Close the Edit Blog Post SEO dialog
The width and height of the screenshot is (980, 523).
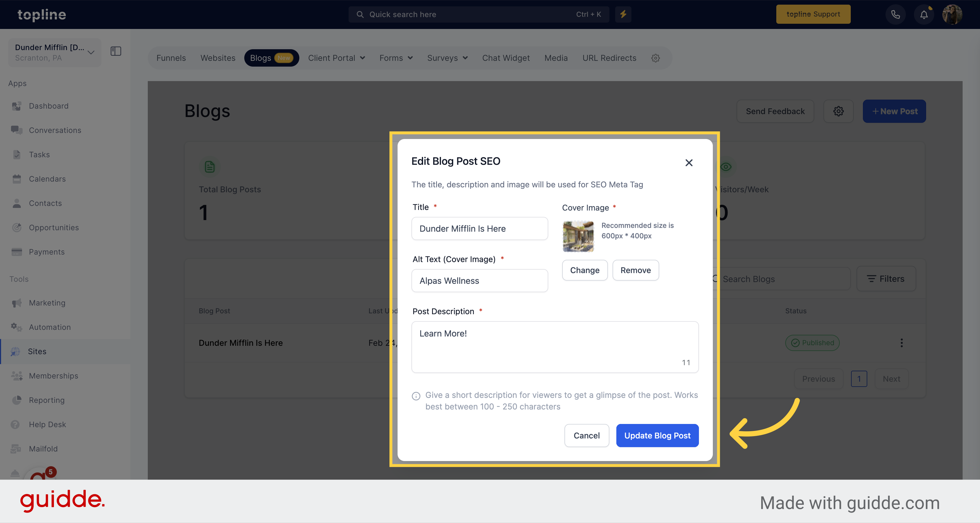(688, 163)
